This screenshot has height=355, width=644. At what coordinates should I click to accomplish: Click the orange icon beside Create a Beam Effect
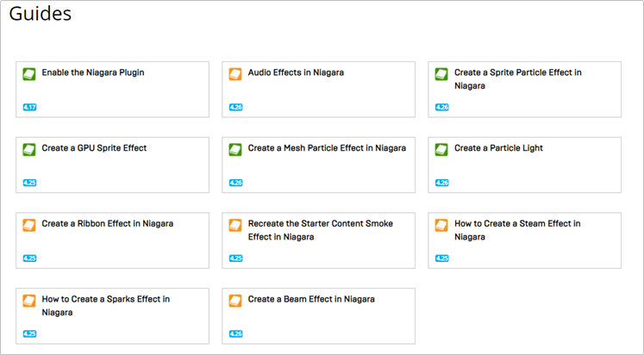point(235,301)
